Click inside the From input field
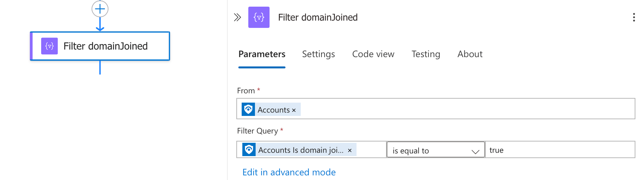 pyautogui.click(x=436, y=109)
